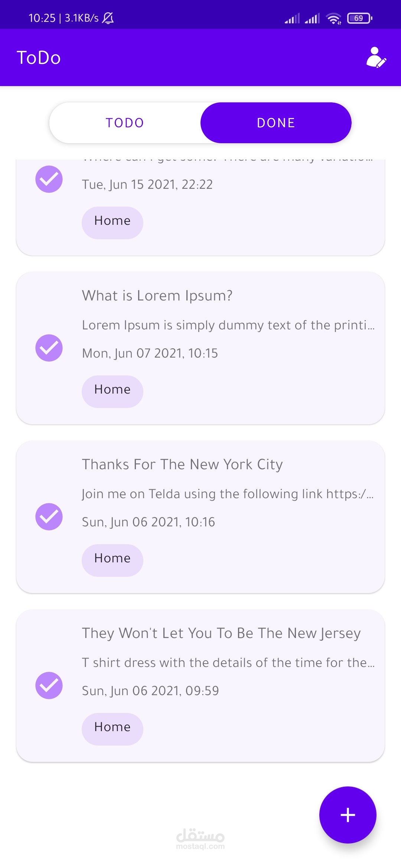Tap the Wi-Fi status icon
The height and width of the screenshot is (868, 401).
[x=333, y=18]
